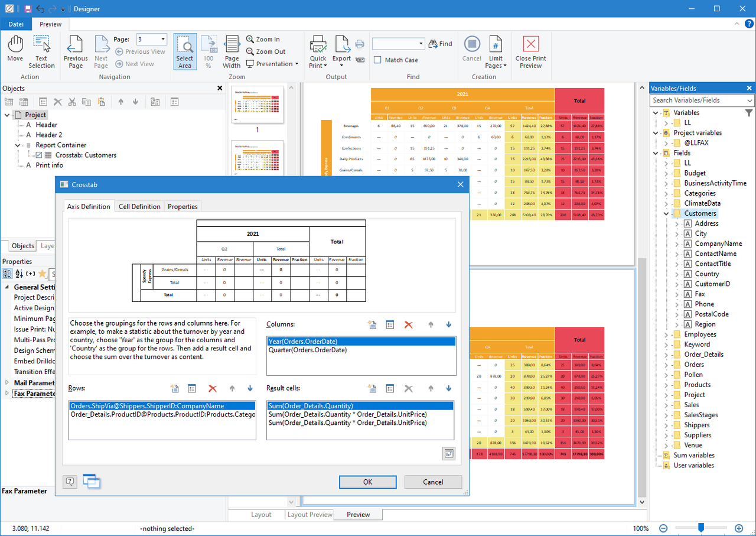The height and width of the screenshot is (536, 756).
Task: Delete the selected row grouping
Action: tap(213, 388)
